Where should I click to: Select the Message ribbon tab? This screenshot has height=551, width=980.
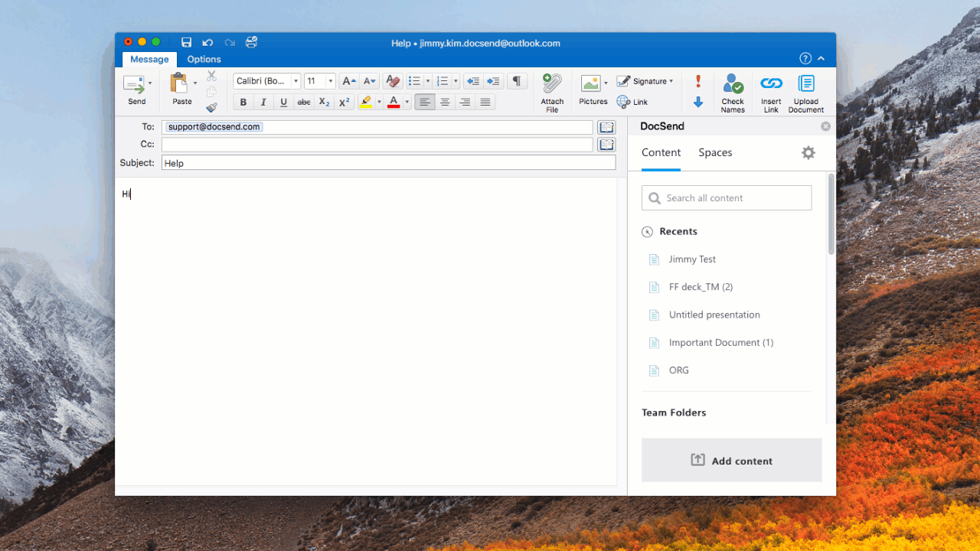click(x=149, y=60)
